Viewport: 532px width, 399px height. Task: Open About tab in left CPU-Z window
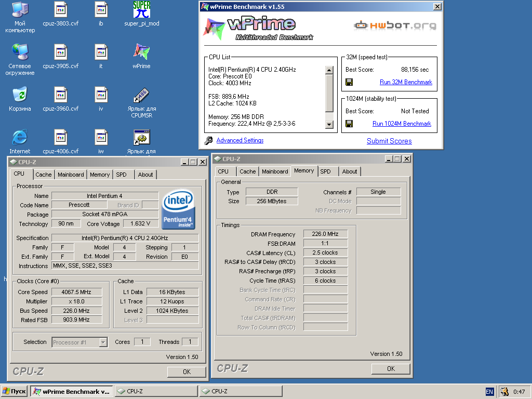tap(145, 175)
